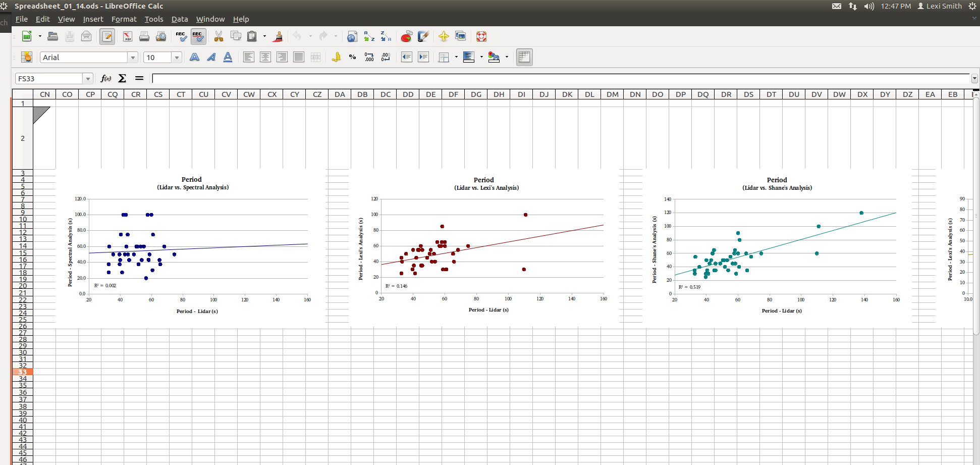The image size is (980, 465).
Task: Select column header DF
Action: 453,94
